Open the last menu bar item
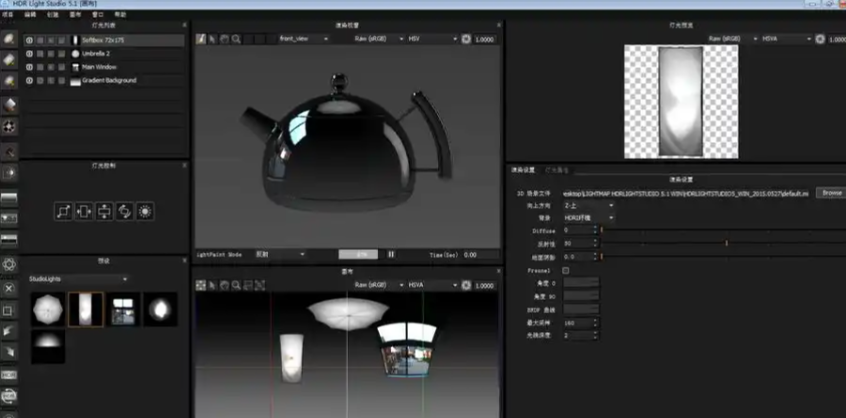Viewport: 846px width, 418px height. pos(120,16)
